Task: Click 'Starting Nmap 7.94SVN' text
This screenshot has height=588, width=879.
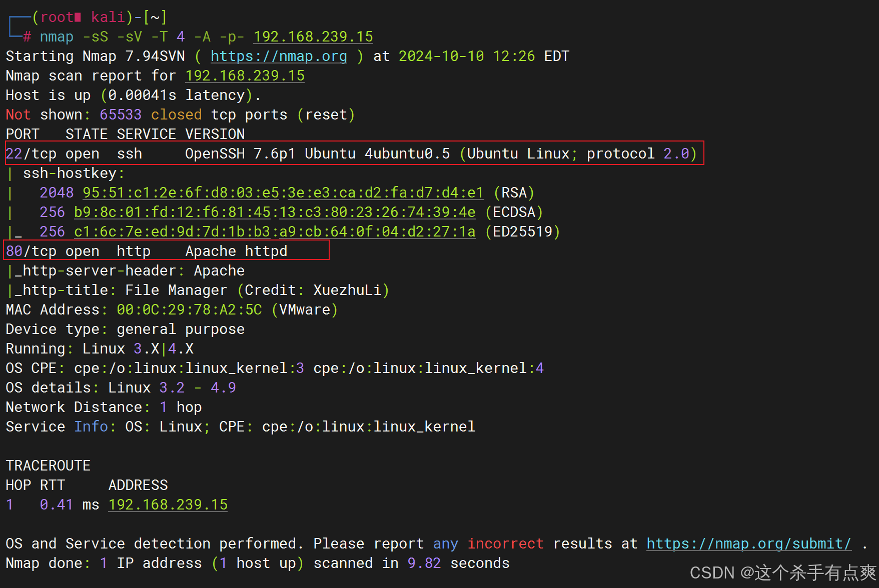Action: tap(95, 56)
